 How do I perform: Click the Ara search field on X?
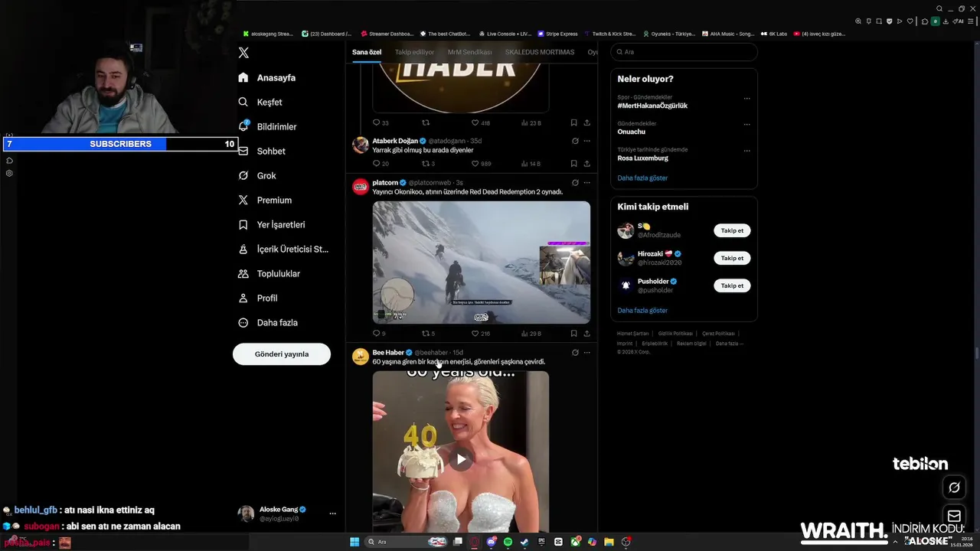coord(684,52)
